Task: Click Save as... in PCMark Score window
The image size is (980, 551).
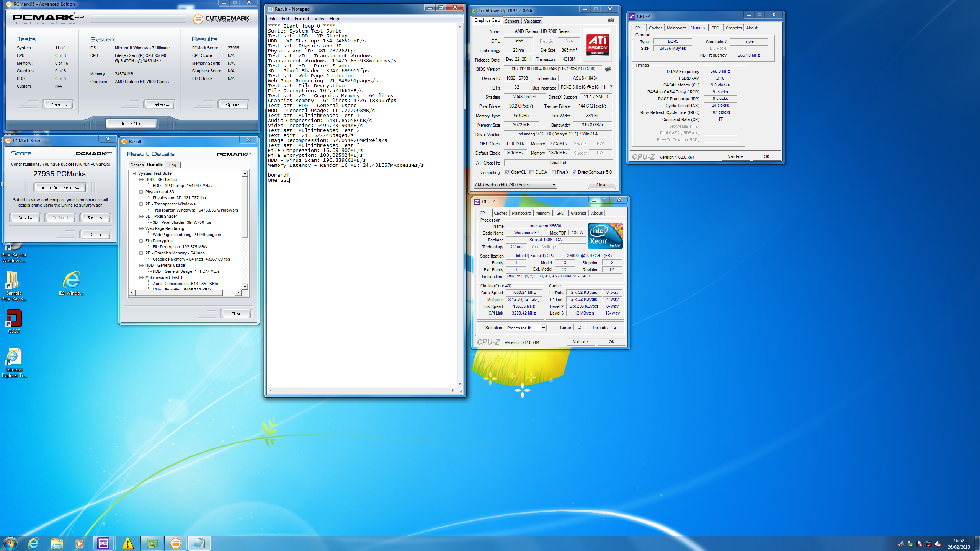Action: coord(96,218)
